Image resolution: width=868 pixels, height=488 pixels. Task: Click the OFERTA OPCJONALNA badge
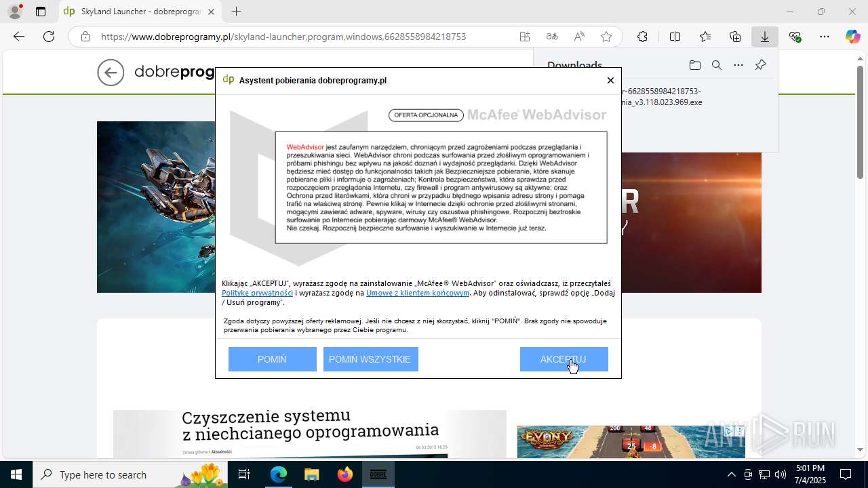[x=426, y=115]
